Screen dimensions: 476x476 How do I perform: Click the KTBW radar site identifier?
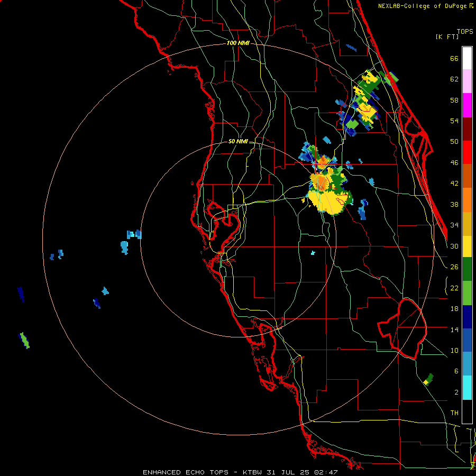253,472
